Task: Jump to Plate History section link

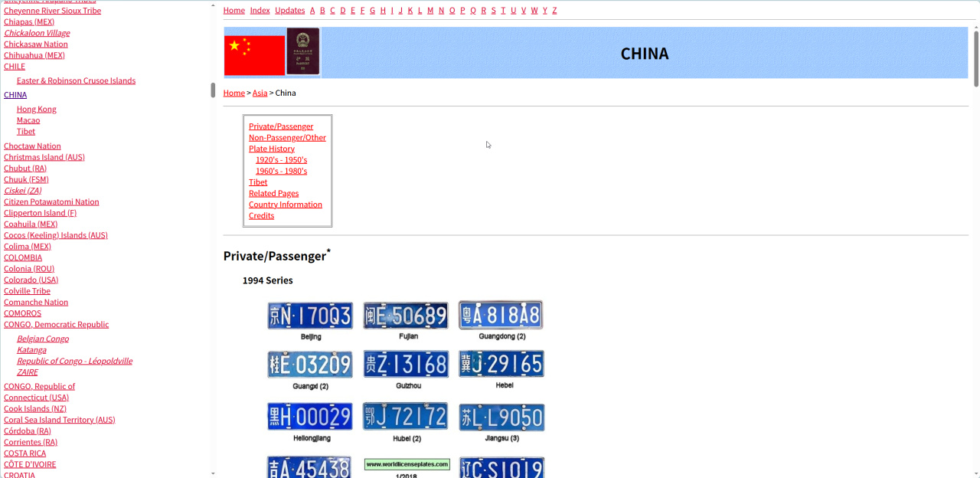Action: [272, 149]
